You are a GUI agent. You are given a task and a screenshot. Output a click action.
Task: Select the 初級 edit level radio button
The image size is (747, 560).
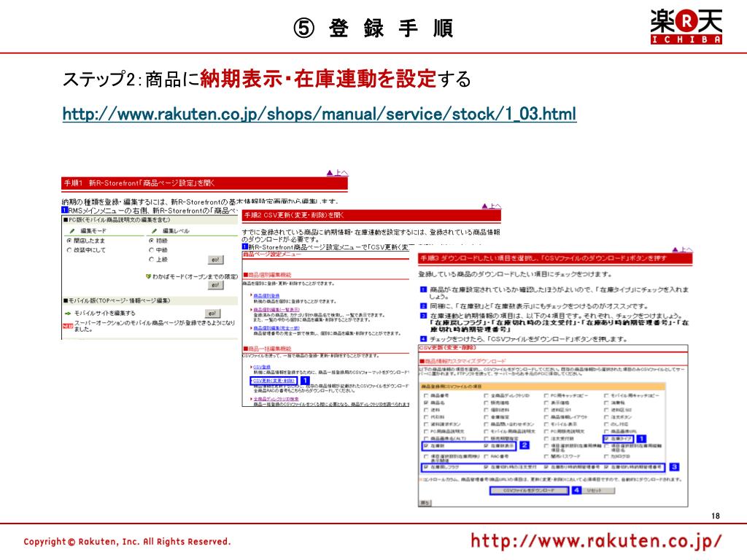point(152,241)
